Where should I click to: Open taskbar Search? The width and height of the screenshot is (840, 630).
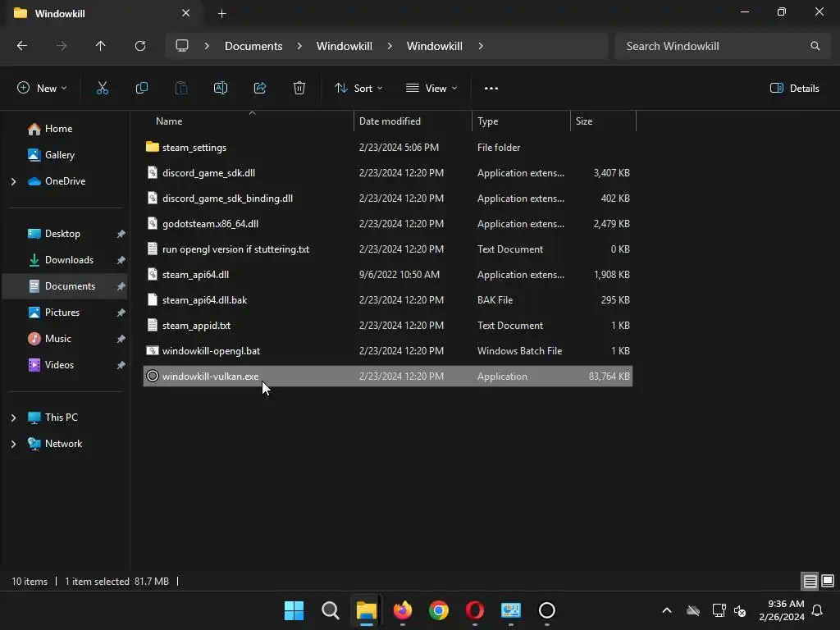pos(331,610)
